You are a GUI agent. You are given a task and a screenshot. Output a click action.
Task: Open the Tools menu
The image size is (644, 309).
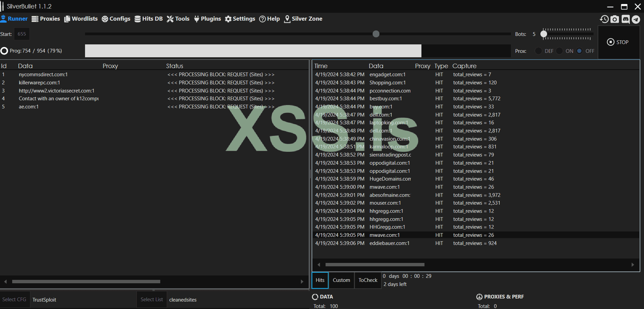point(178,19)
